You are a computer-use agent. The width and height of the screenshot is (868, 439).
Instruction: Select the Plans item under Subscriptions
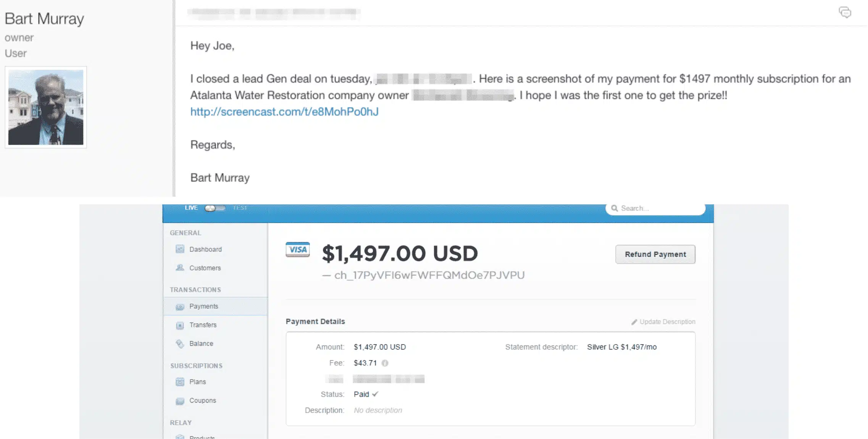pos(197,382)
